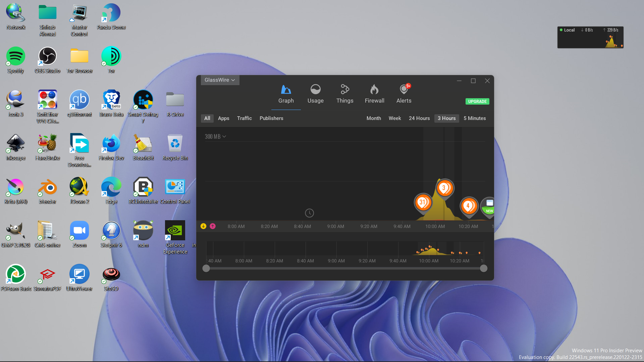Toggle the pink upload traffic indicator

(213, 226)
